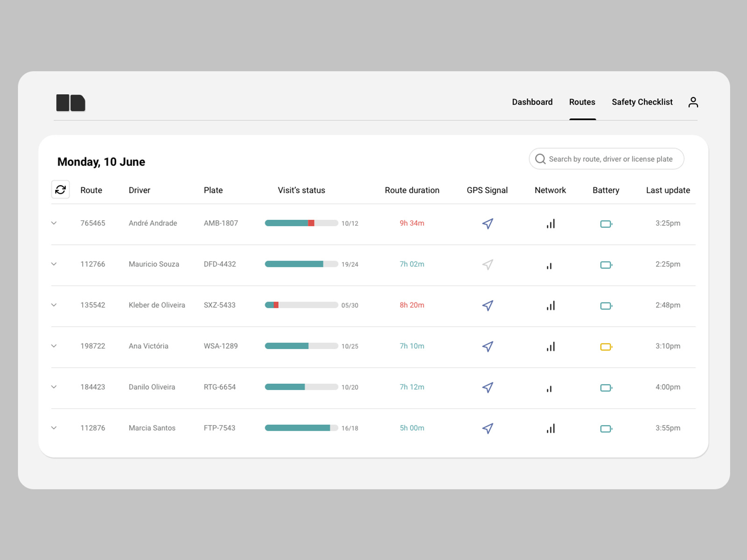
Task: Click the low network icon for Danilo Oliveira
Action: tap(550, 388)
